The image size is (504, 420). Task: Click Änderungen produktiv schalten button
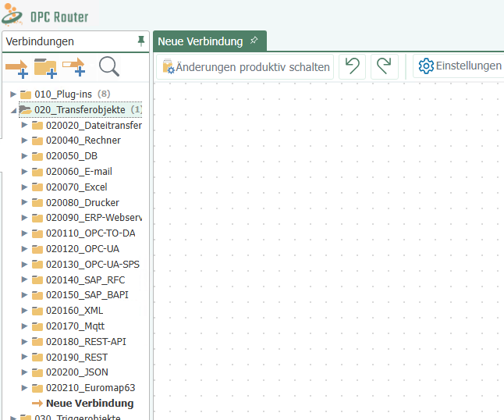click(246, 66)
